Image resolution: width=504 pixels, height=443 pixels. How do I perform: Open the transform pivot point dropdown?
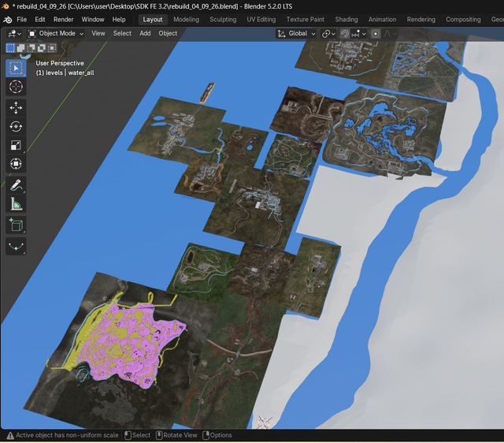click(x=328, y=34)
